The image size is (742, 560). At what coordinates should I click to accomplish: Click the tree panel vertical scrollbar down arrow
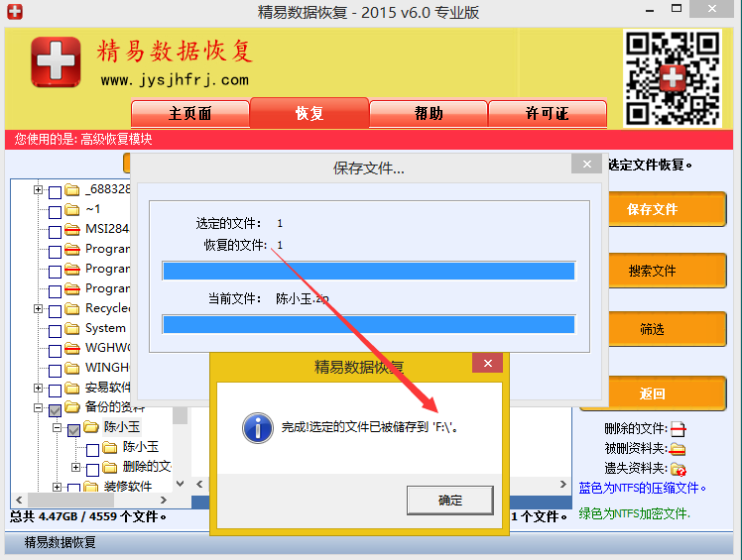coord(180,484)
